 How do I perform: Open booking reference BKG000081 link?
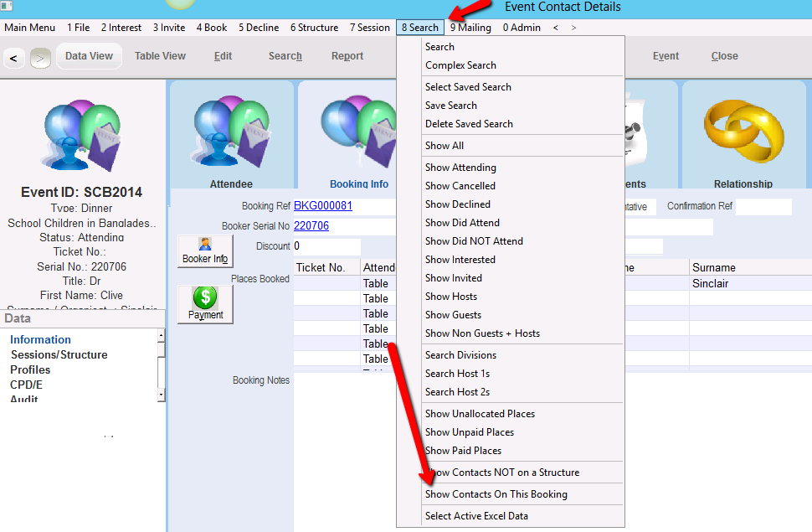[322, 206]
